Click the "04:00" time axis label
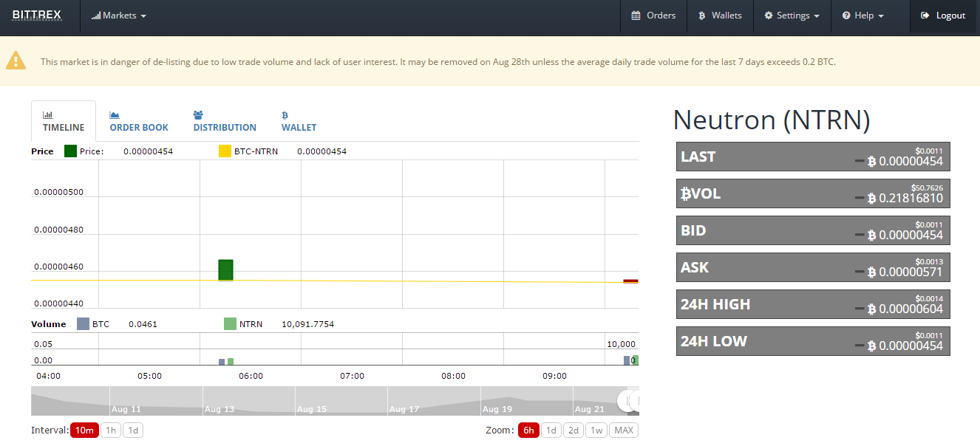Image resolution: width=980 pixels, height=446 pixels. coord(48,376)
